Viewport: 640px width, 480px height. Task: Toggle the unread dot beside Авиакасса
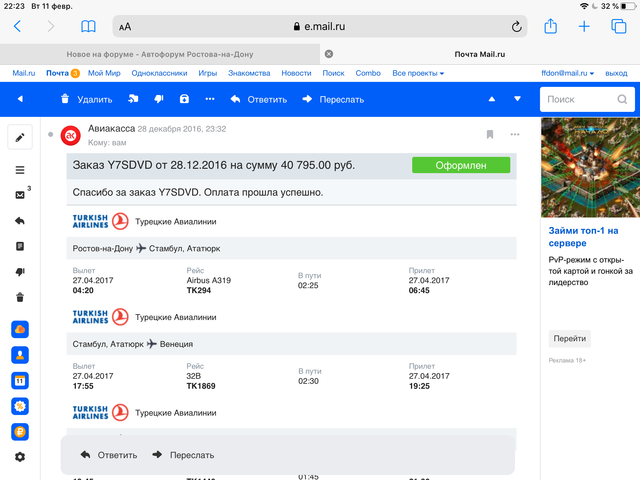50,134
